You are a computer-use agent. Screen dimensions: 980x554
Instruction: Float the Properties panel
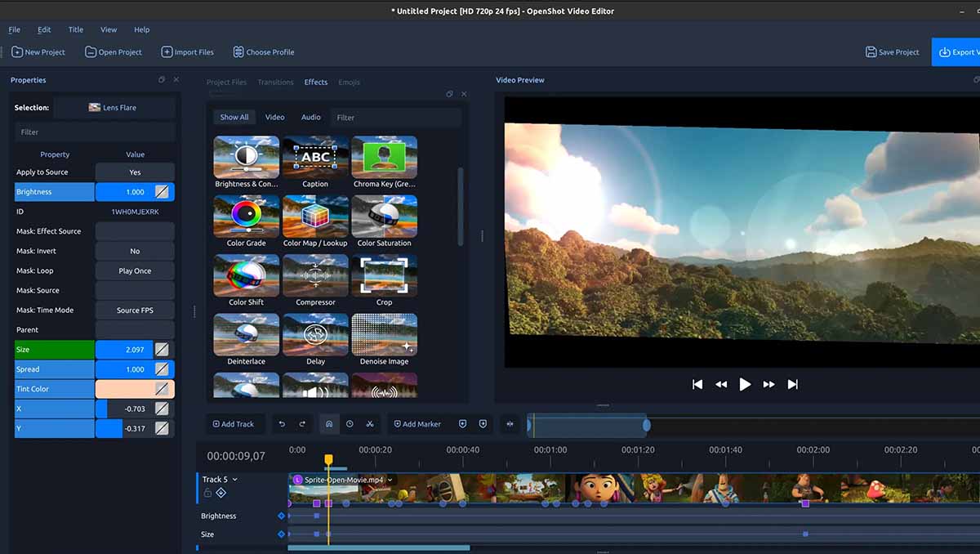[162, 80]
